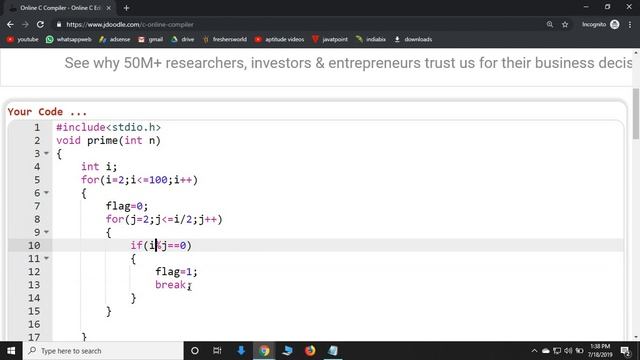Screen dimensions: 640x360
Task: Open the whatsappweb bookmark
Action: click(69, 39)
